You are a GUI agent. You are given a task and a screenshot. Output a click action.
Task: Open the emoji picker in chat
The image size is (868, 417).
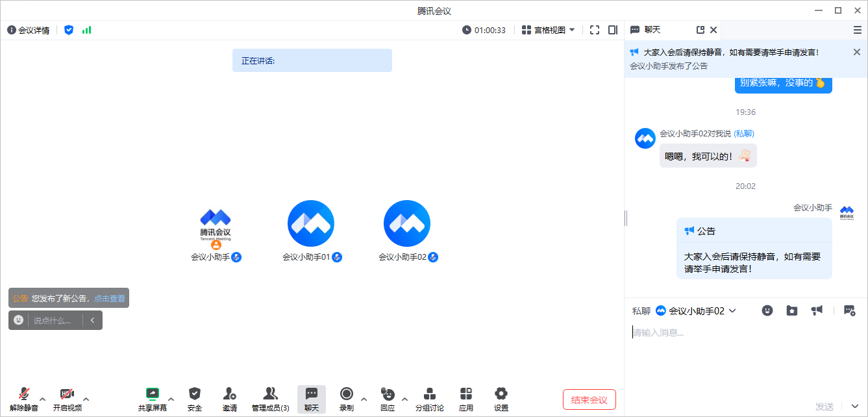point(767,310)
